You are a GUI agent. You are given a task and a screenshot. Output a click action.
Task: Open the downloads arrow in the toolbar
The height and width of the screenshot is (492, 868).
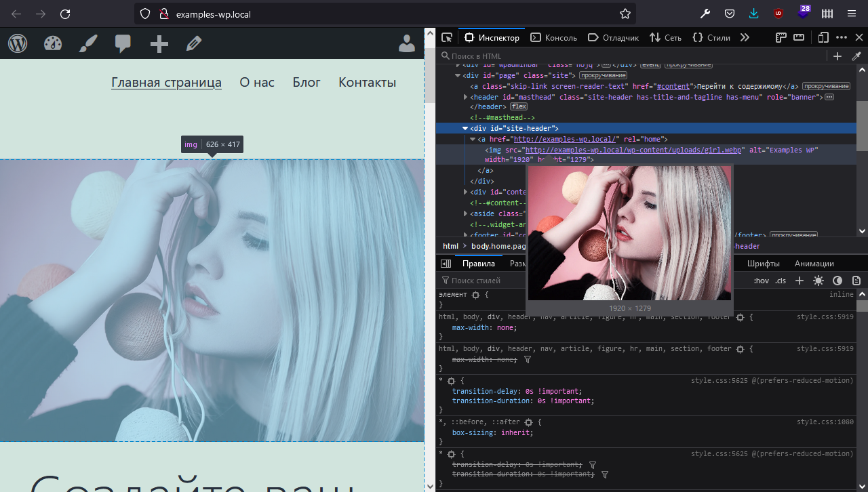tap(754, 14)
